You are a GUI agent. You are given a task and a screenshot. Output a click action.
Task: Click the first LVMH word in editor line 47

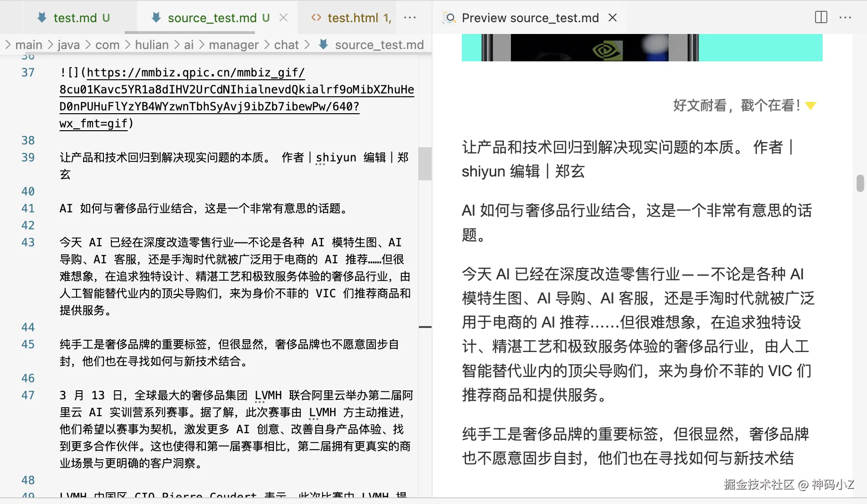268,395
